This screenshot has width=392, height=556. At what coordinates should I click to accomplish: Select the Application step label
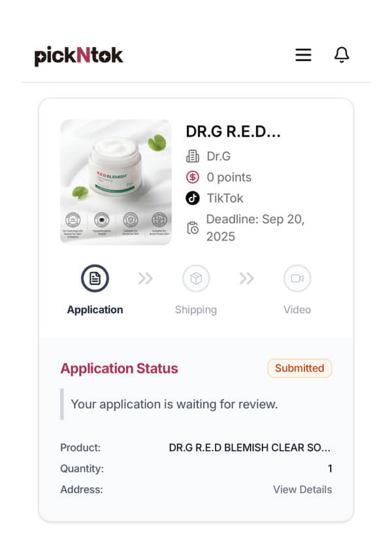coord(95,310)
